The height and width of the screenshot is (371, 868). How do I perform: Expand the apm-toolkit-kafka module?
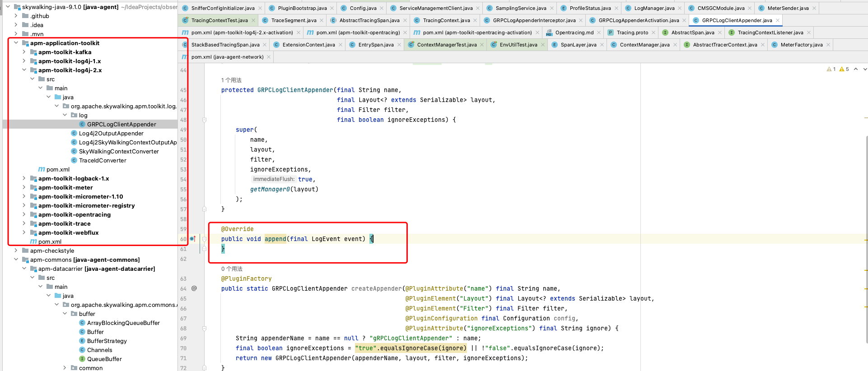click(24, 52)
